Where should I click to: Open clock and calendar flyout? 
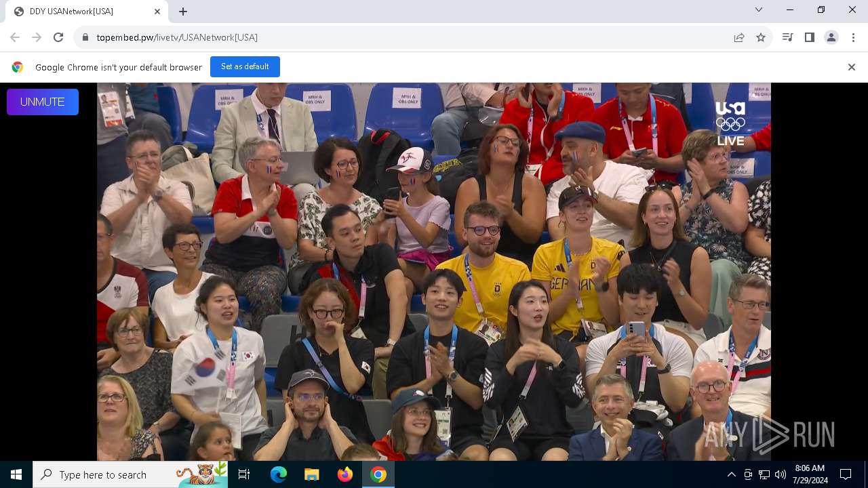click(x=810, y=474)
